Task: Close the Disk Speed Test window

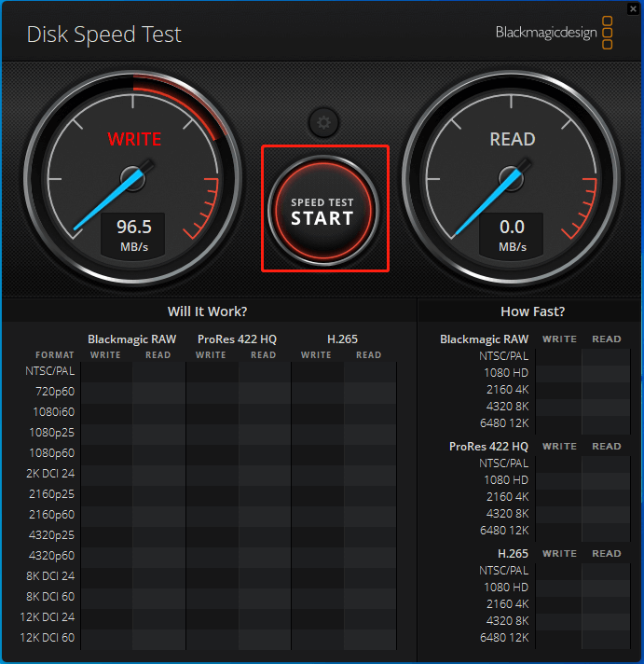Action: 633,9
